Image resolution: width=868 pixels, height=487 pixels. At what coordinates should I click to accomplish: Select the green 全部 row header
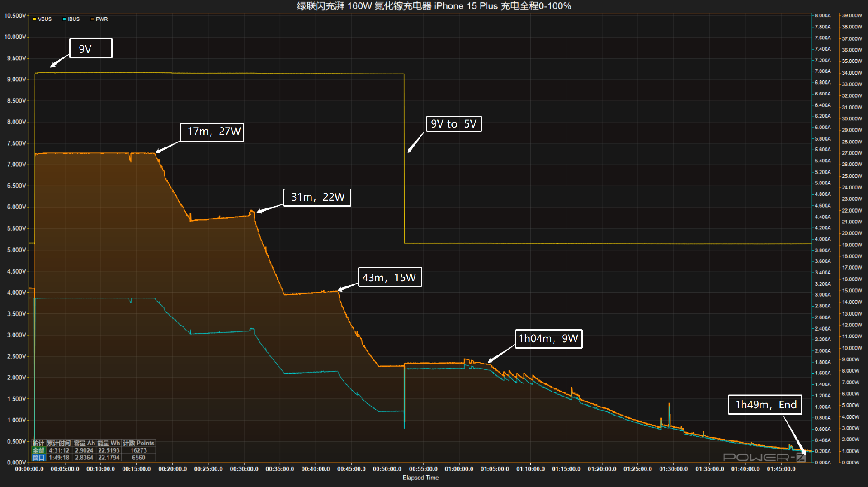(x=38, y=450)
